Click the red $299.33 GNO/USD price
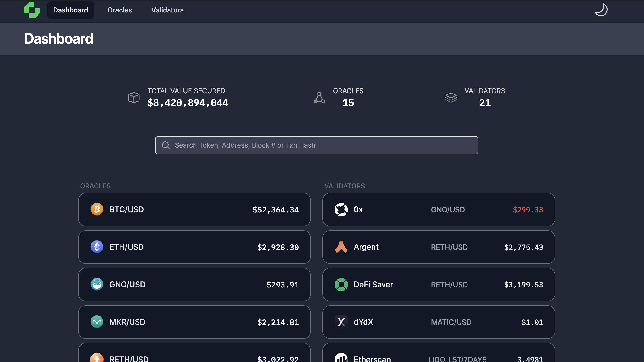This screenshot has height=362, width=644. point(528,210)
